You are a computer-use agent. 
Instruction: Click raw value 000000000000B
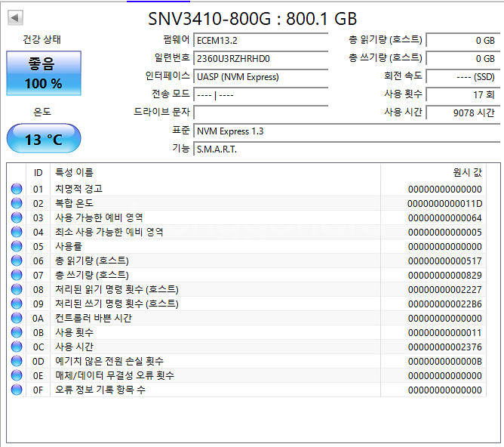445,362
